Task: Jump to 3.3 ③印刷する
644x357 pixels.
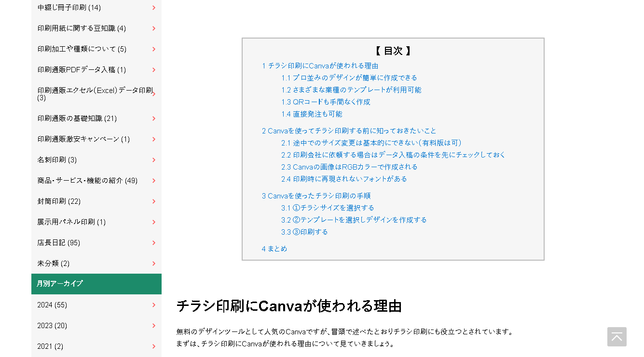Action: (304, 232)
